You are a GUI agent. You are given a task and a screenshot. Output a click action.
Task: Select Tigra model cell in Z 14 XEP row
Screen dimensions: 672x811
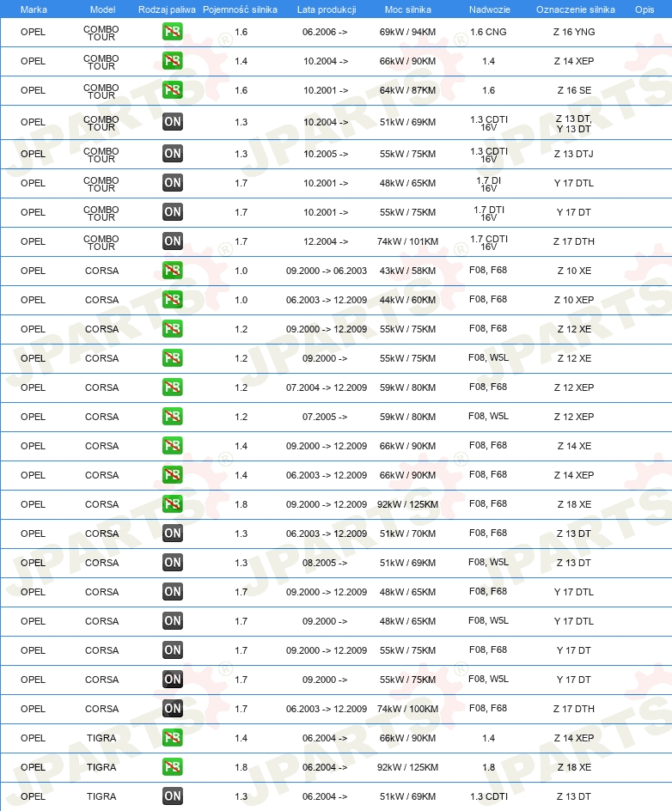click(x=101, y=738)
